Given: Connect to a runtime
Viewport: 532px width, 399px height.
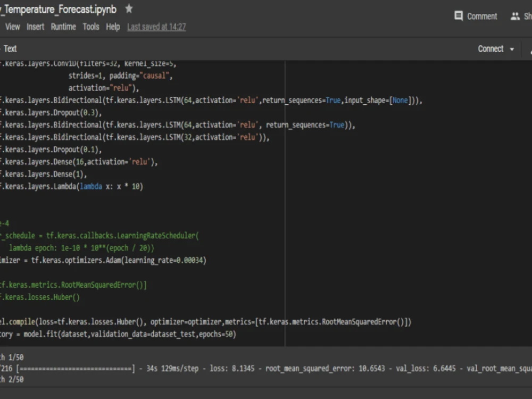Looking at the screenshot, I should 491,49.
